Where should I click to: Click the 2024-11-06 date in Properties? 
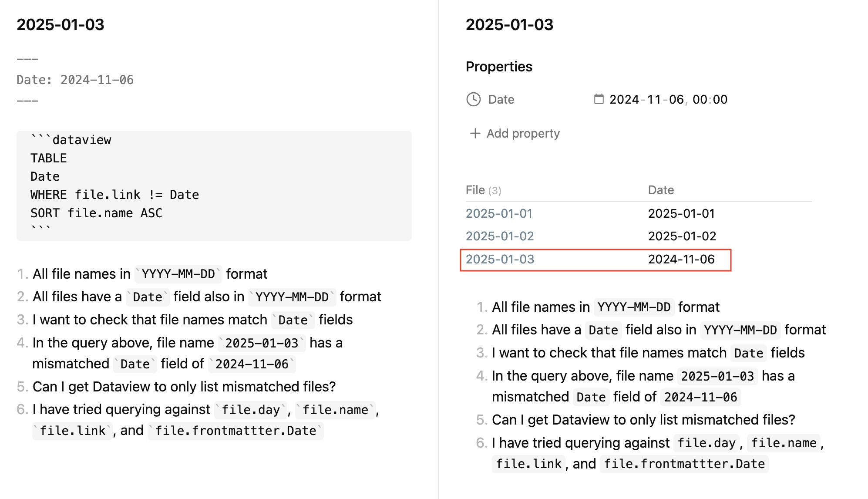click(646, 99)
